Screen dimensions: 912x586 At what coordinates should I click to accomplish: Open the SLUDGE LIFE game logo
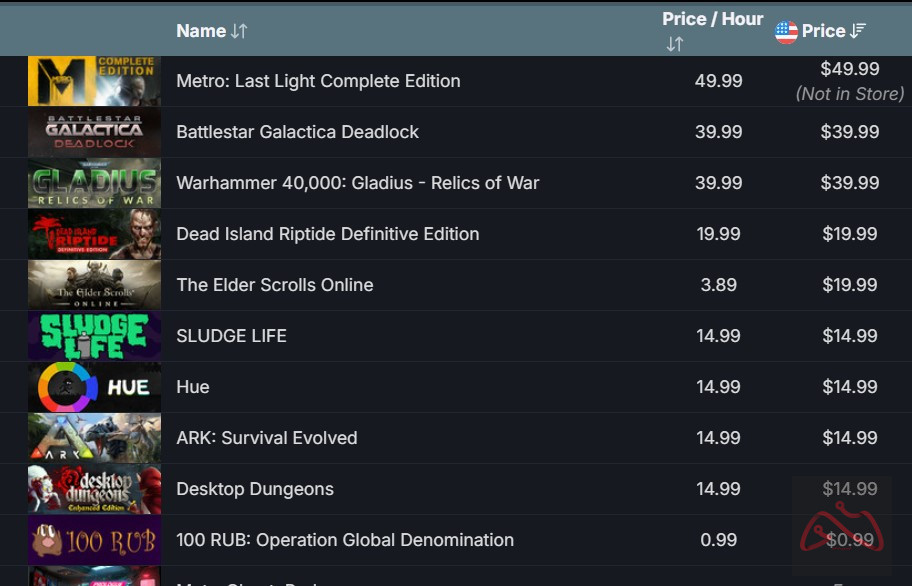(94, 336)
